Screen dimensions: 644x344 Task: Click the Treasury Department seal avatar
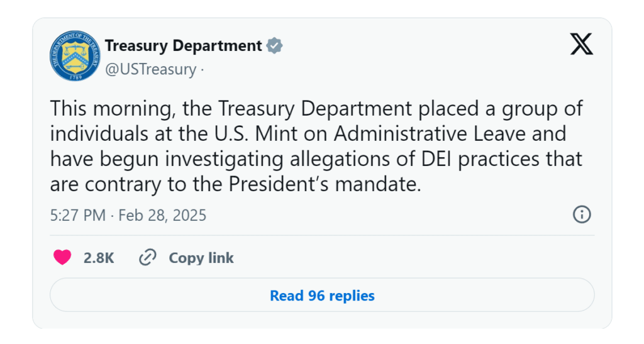click(x=74, y=56)
